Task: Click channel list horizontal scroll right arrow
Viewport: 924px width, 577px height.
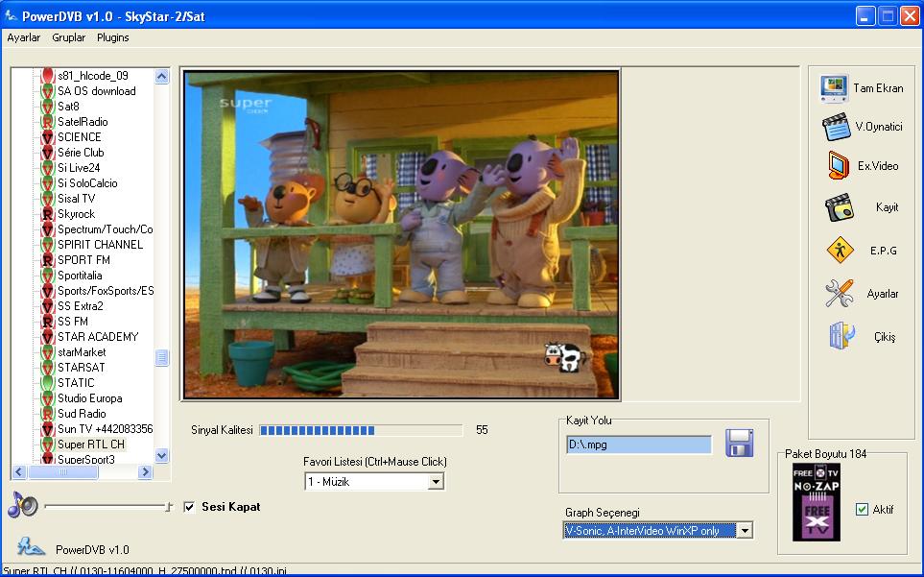Action: 145,472
